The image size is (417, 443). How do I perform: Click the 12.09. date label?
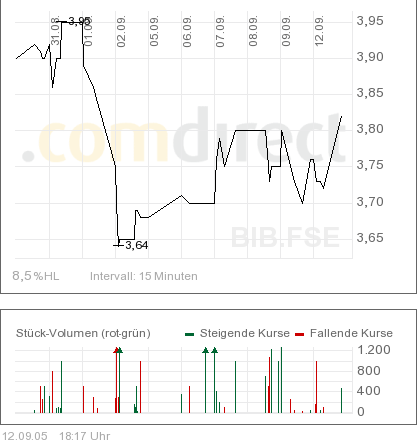tap(319, 31)
